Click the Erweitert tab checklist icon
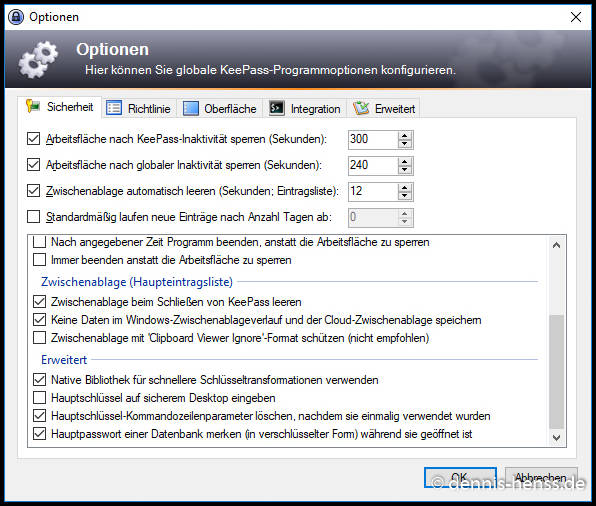 [361, 108]
